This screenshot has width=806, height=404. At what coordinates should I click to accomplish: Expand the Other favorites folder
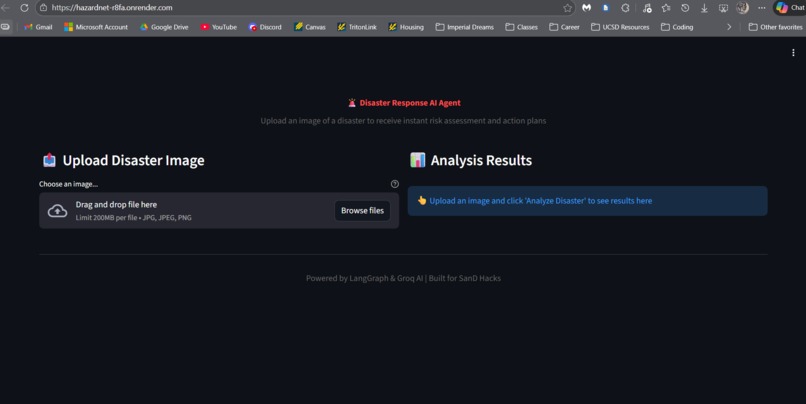(x=776, y=27)
